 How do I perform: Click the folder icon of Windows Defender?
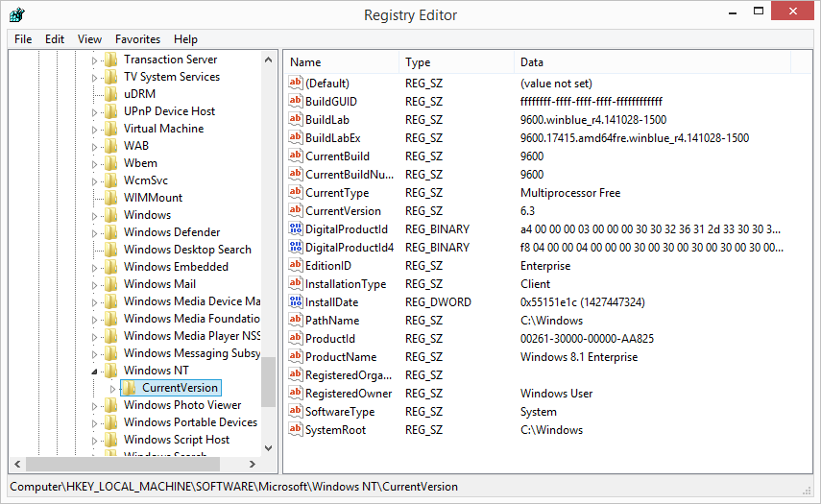pos(110,232)
